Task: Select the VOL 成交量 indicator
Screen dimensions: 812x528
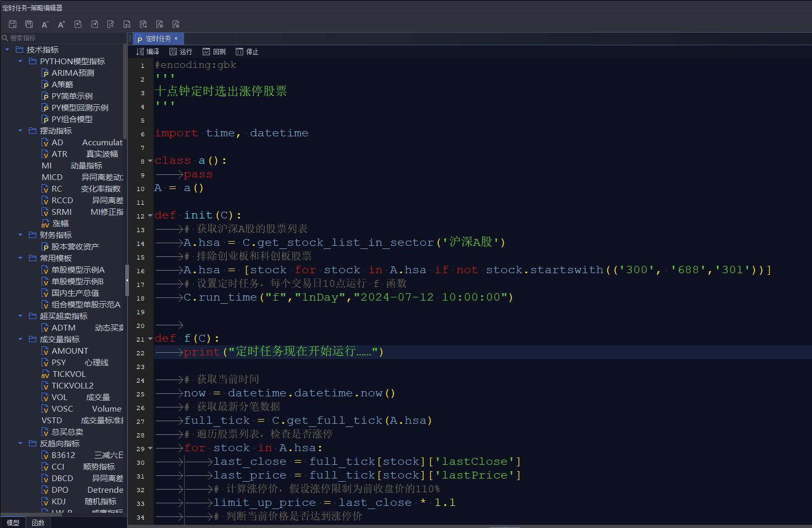Action: (x=76, y=397)
